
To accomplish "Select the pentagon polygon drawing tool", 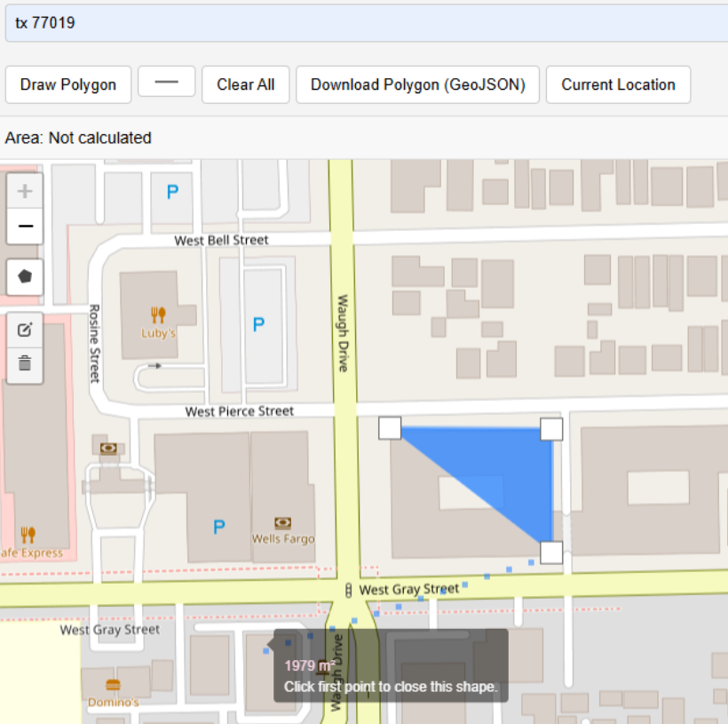I will (24, 277).
